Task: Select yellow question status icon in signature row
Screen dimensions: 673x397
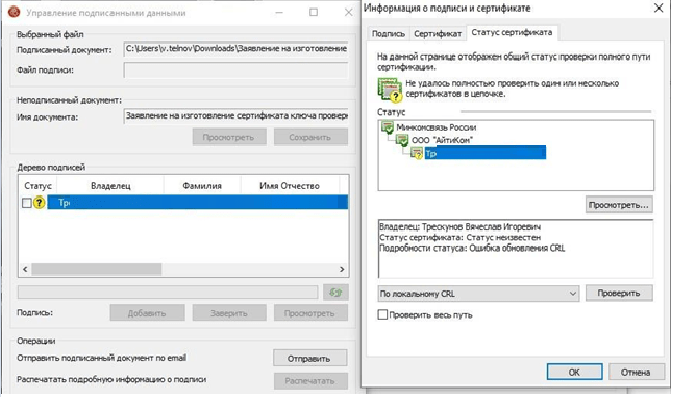Action: [39, 202]
